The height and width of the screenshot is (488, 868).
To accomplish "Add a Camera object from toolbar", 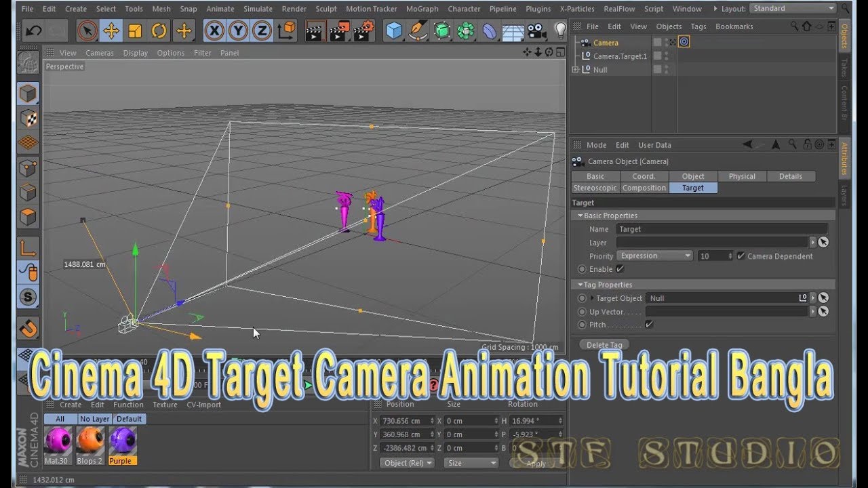I will (x=536, y=30).
